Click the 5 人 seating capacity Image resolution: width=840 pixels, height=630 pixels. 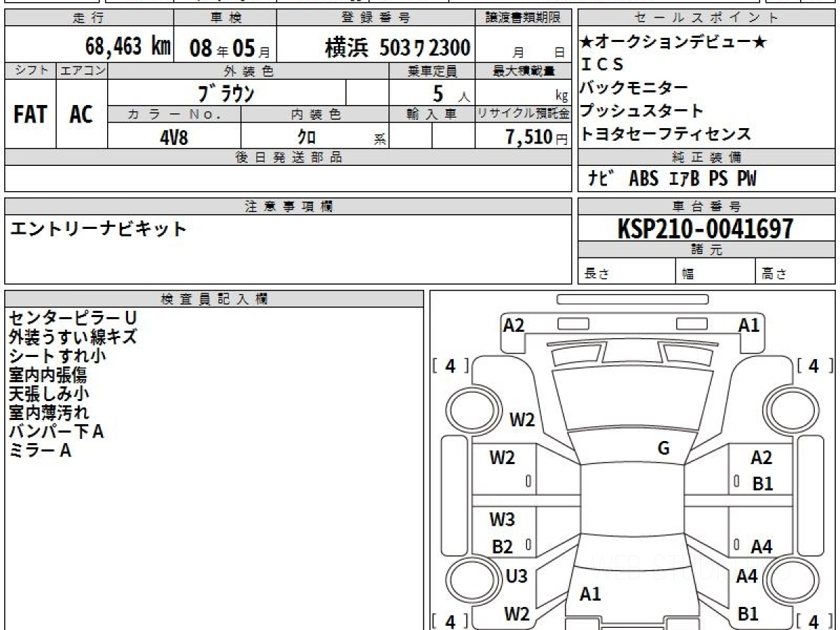[452, 94]
